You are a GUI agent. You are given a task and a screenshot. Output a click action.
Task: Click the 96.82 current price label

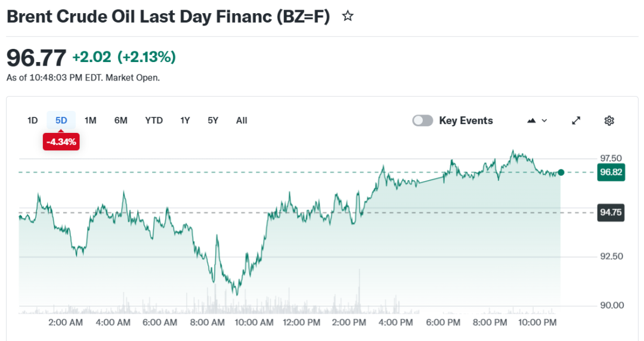pos(611,172)
